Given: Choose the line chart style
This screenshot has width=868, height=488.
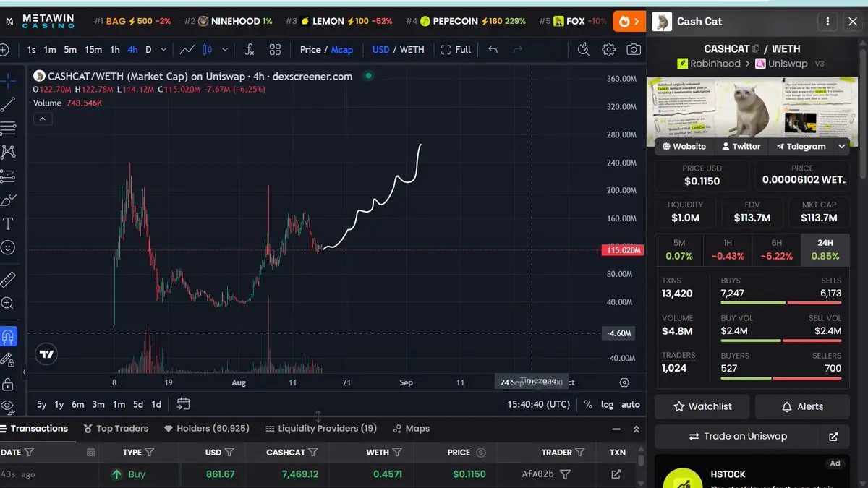Looking at the screenshot, I should tap(187, 50).
